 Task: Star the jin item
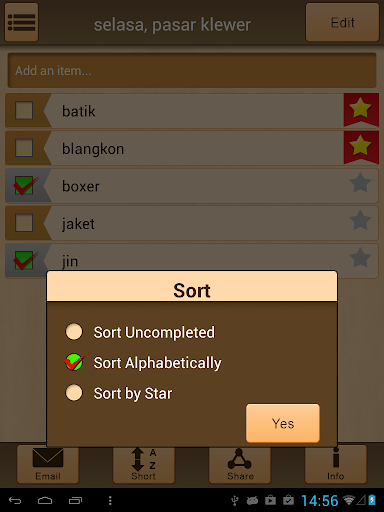click(x=360, y=258)
